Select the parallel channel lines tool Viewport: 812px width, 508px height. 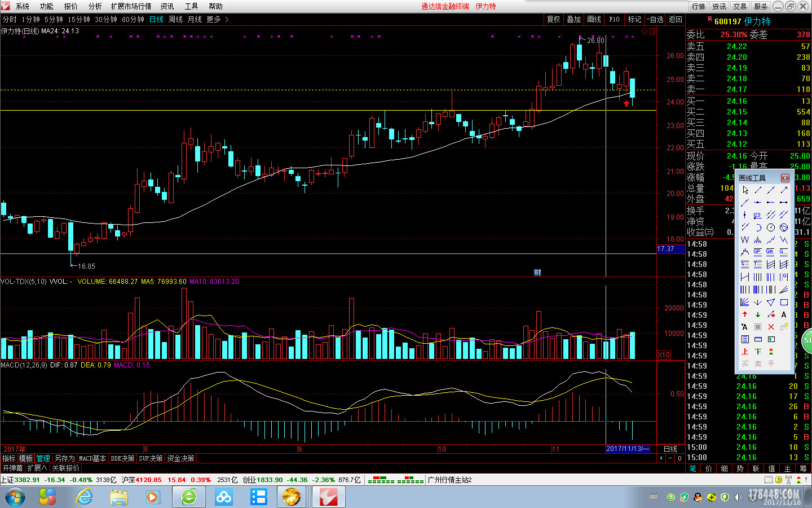coord(771,214)
